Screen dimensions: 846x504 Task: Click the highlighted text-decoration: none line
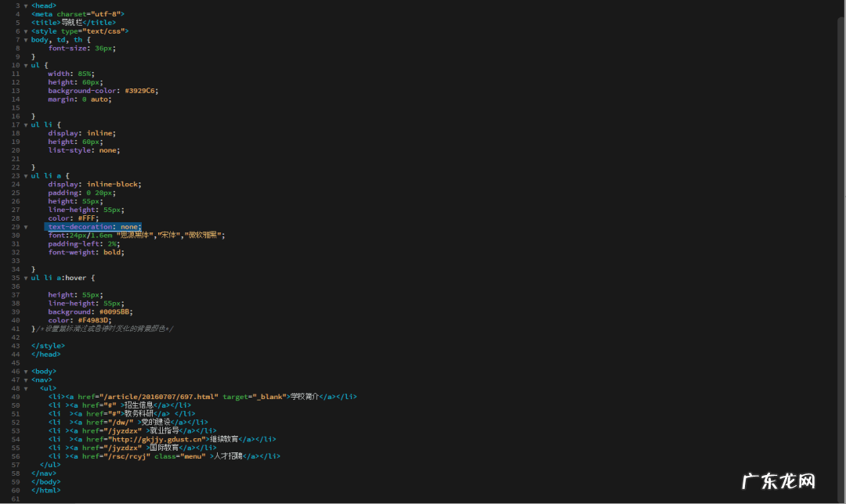point(93,227)
